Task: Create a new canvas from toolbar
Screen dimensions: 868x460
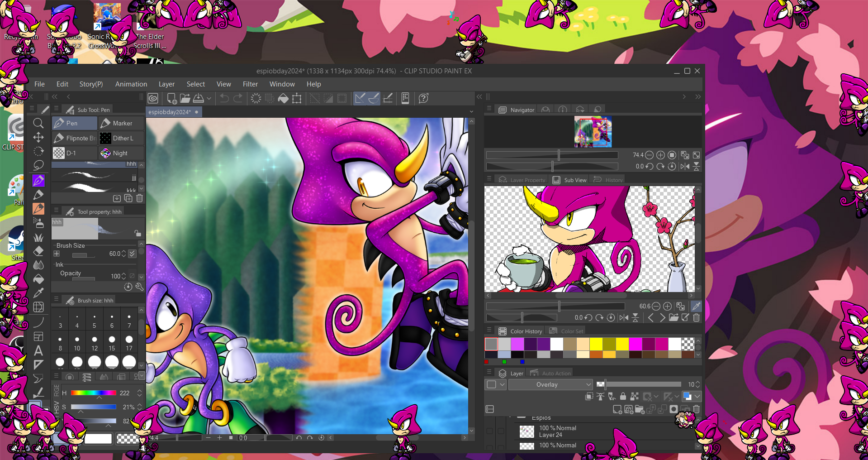Action: pyautogui.click(x=172, y=98)
